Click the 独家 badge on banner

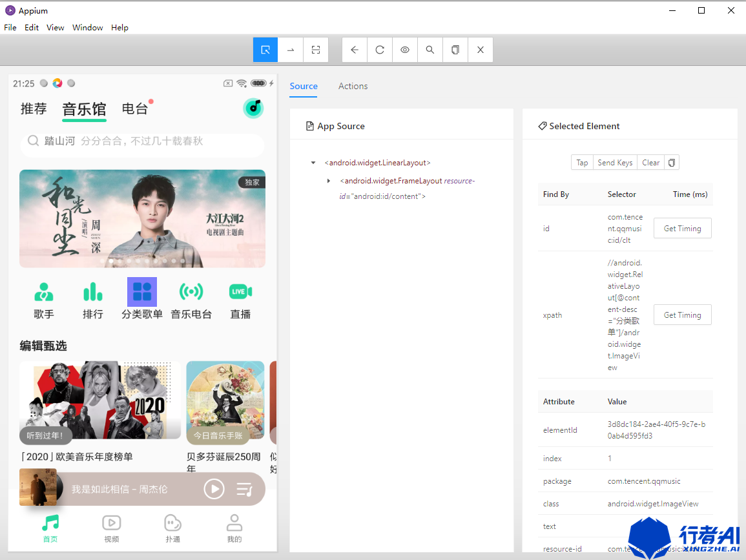pos(252,182)
